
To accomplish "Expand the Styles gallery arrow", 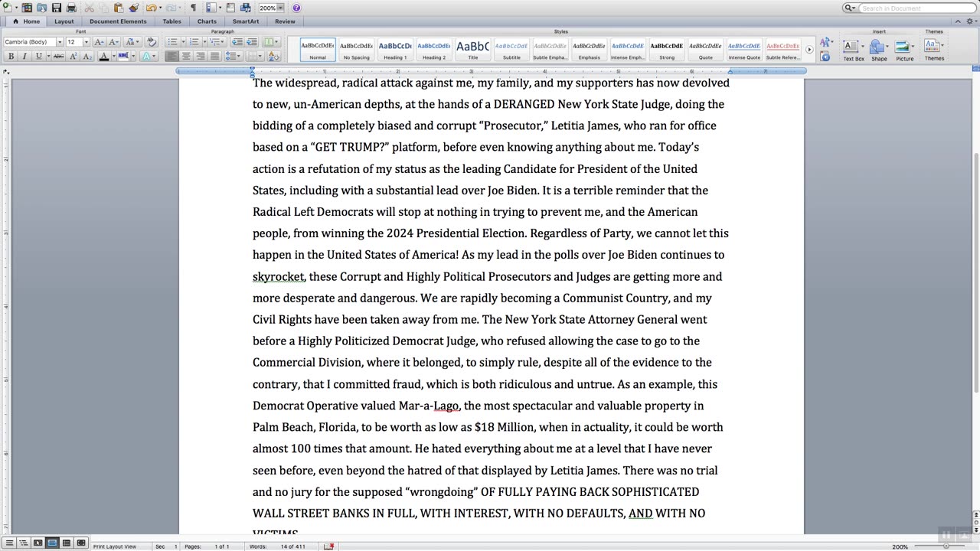I will (809, 49).
